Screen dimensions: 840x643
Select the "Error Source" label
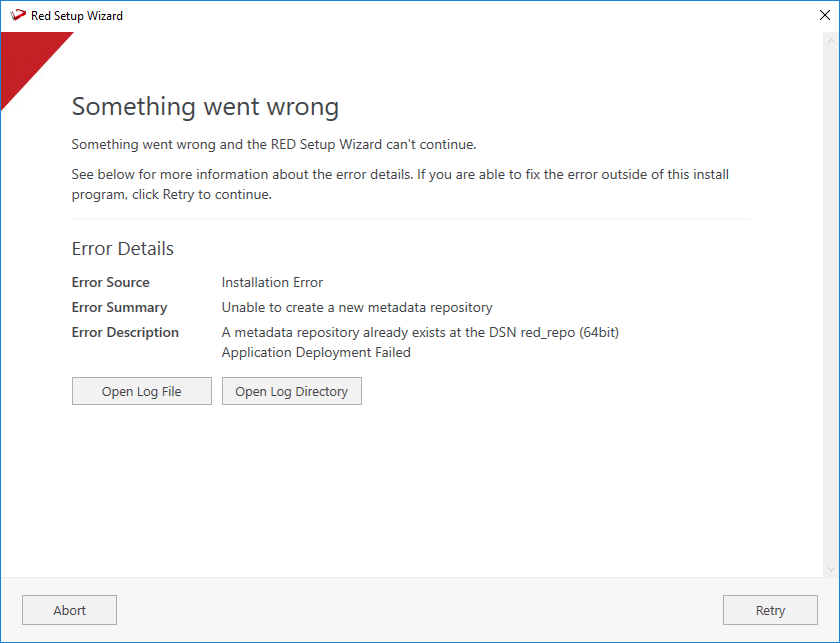coord(111,283)
